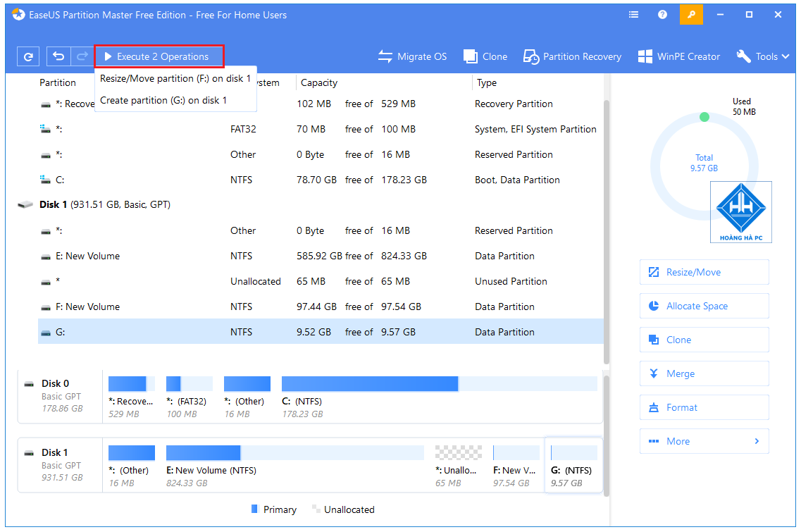Open the Migrate OS tool
This screenshot has height=532, width=801.
click(x=413, y=56)
